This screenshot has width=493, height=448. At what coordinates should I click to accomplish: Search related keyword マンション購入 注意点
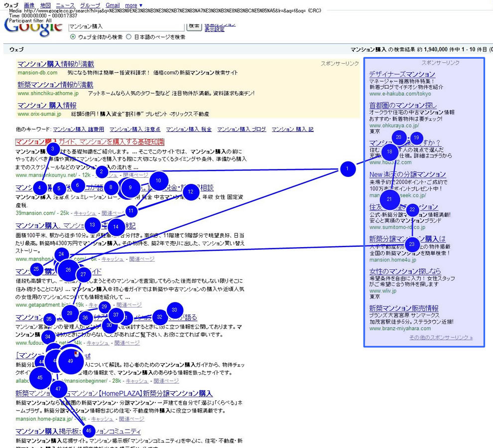click(135, 129)
